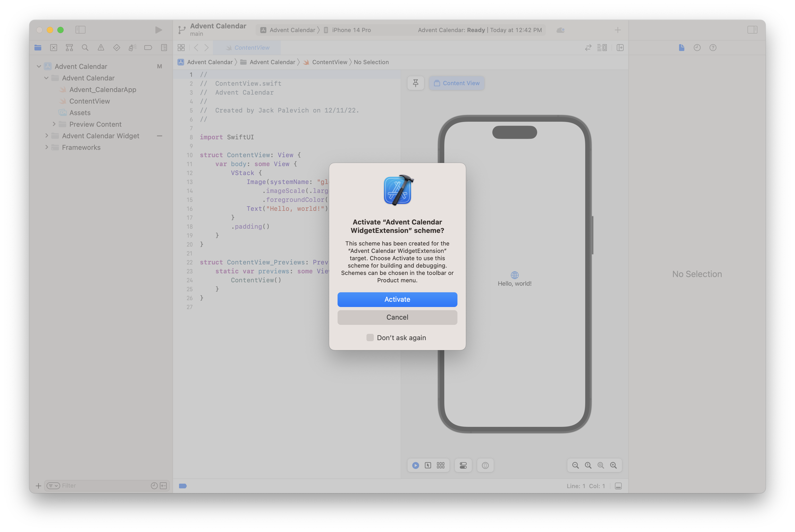Viewport: 795px width, 532px height.
Task: Expand the Preview Content folder
Action: [54, 124]
